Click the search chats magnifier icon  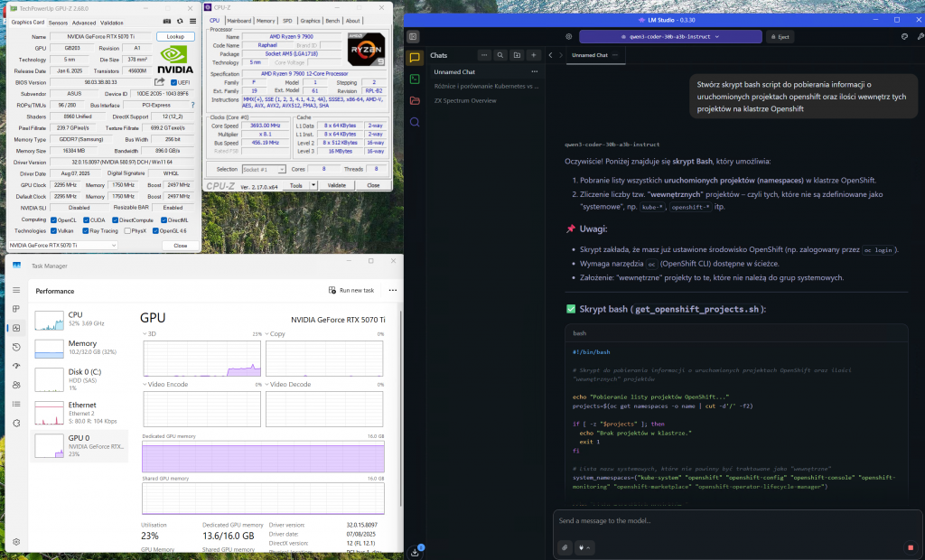click(x=415, y=122)
